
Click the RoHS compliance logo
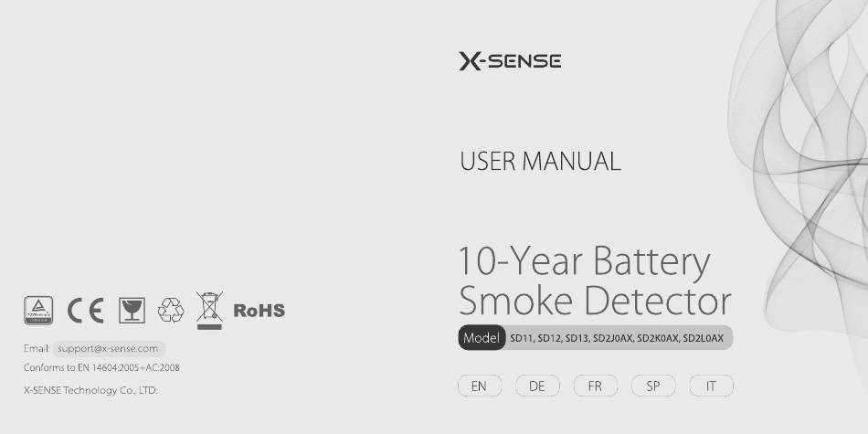(259, 311)
